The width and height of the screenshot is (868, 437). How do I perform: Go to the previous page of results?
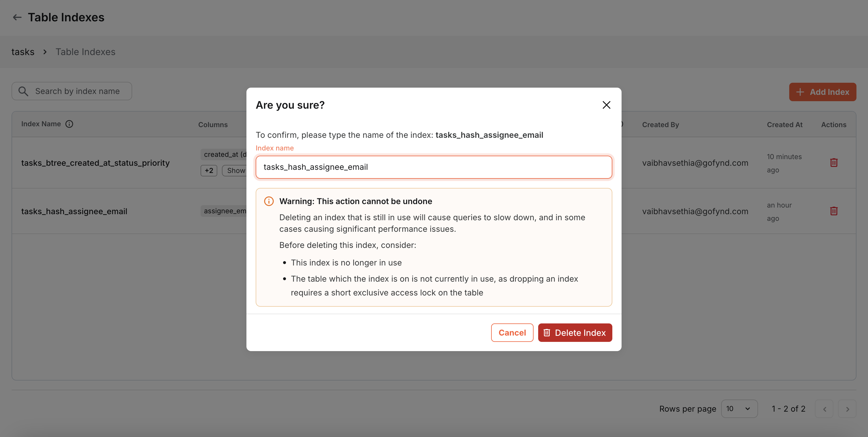[x=824, y=409]
